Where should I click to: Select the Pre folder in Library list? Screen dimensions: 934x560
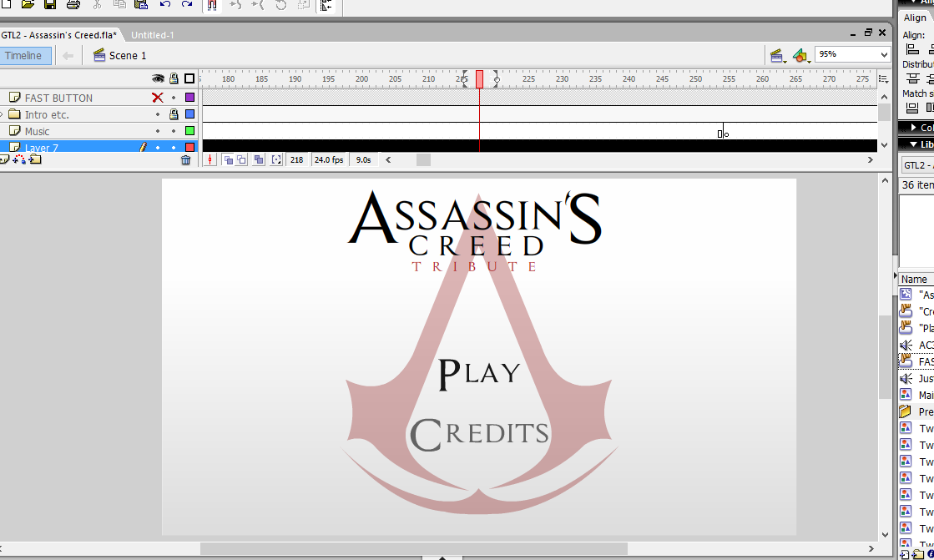[916, 411]
